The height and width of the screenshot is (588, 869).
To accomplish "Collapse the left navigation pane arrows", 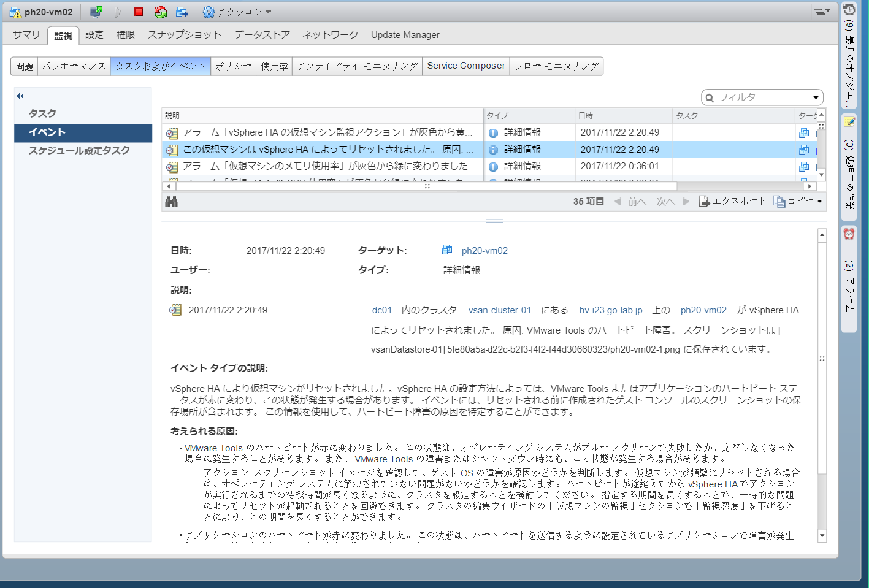I will point(20,96).
